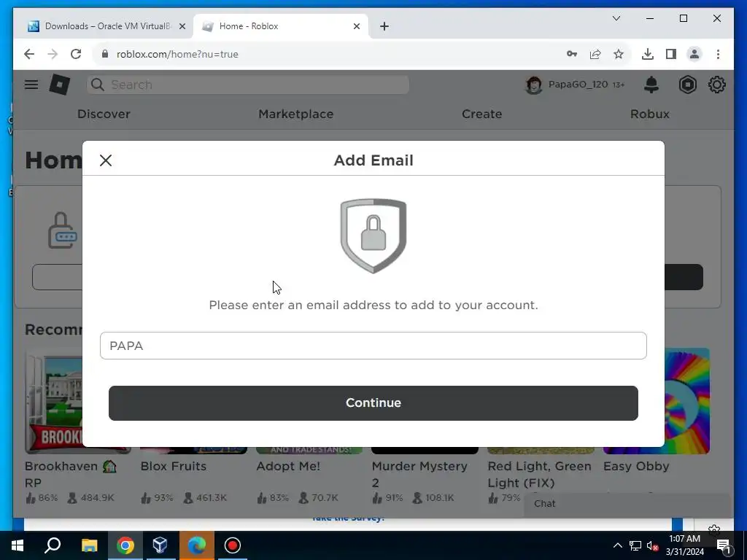Click the Easy Obby game thumbnail

pyautogui.click(x=656, y=401)
